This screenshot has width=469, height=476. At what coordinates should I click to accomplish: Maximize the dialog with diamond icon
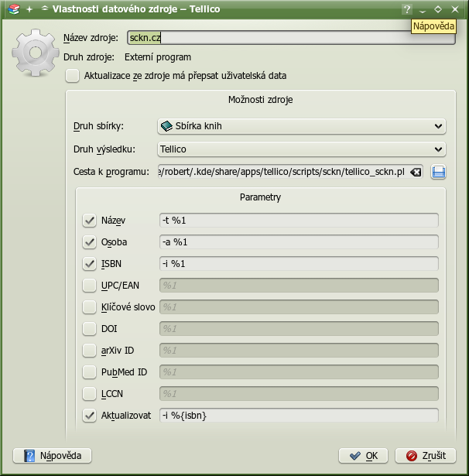tap(438, 9)
